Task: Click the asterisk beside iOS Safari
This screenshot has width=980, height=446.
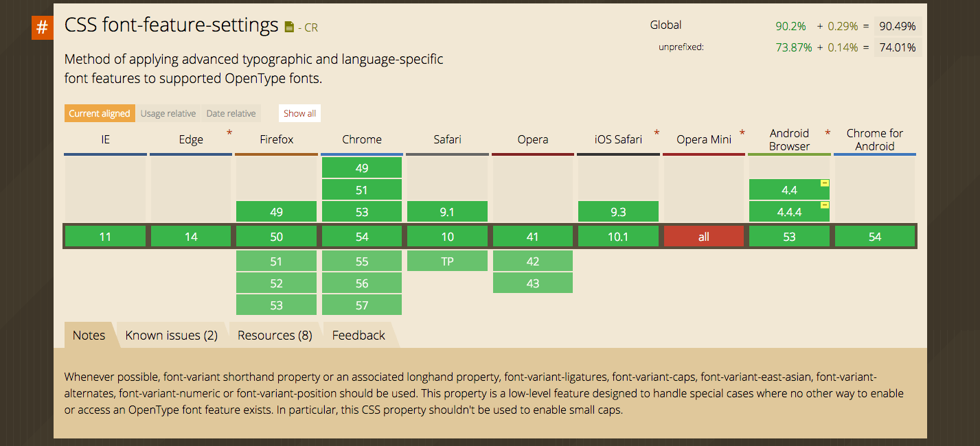Action: 657,132
